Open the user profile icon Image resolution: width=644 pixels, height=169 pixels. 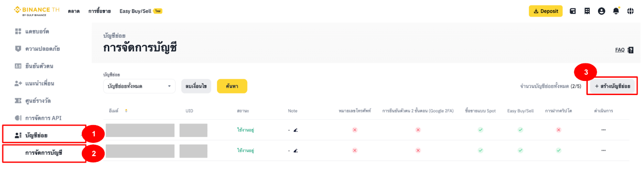click(601, 11)
